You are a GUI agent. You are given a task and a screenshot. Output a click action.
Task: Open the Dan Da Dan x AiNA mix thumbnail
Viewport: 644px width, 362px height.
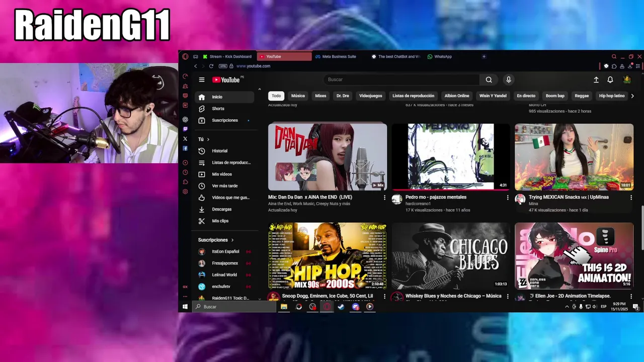[328, 157]
